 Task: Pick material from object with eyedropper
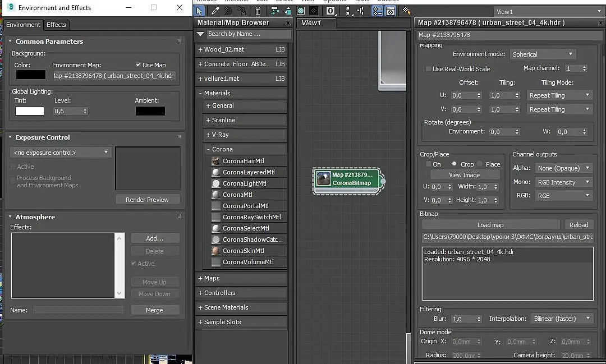pos(215,11)
